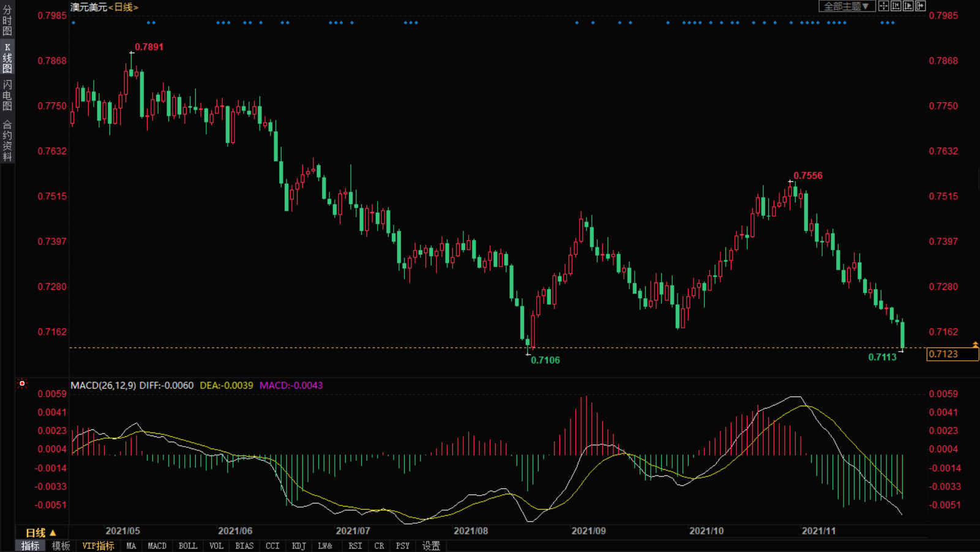This screenshot has width=980, height=552.
Task: Switch to the 分时图 view tab
Action: [7, 20]
